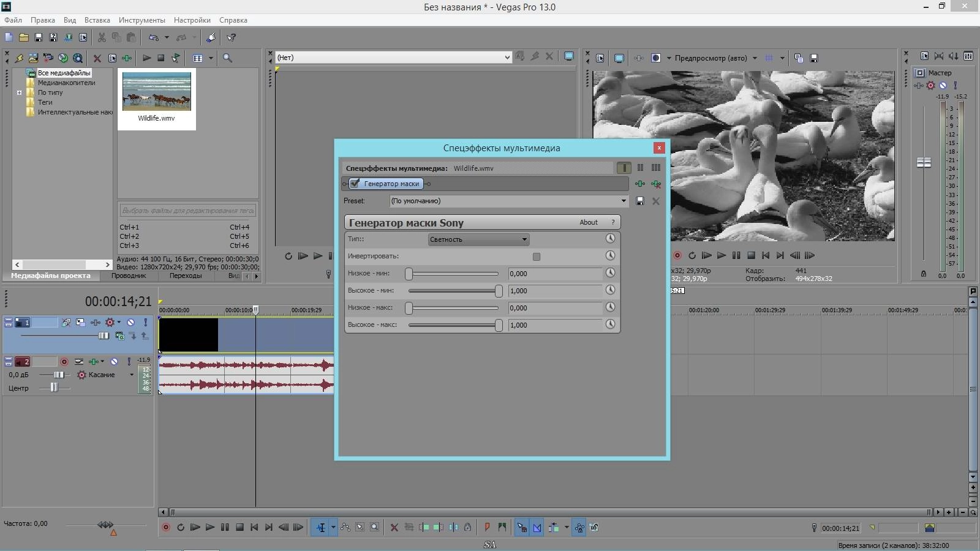
Task: Expand the По типу tree node
Action: (19, 93)
